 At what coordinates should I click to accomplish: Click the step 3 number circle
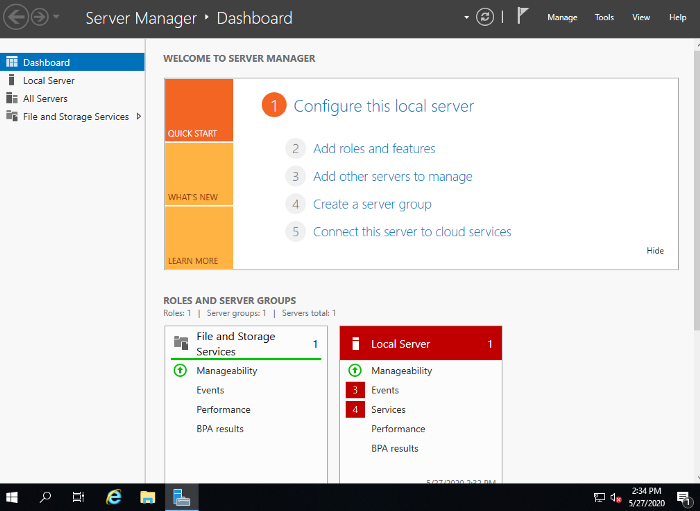pos(296,177)
